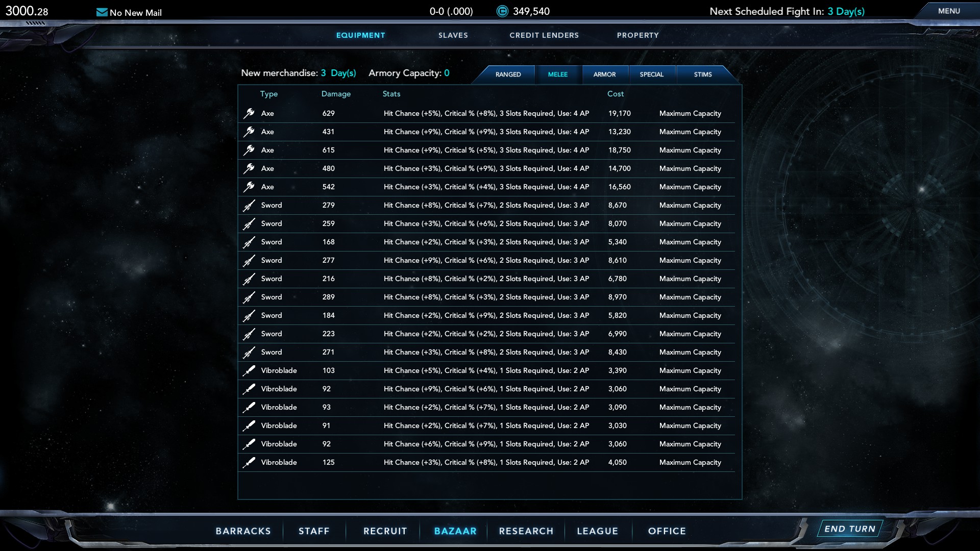The image size is (980, 551).
Task: Click the vibroblade icon in the 93 damage row
Action: coord(249,407)
